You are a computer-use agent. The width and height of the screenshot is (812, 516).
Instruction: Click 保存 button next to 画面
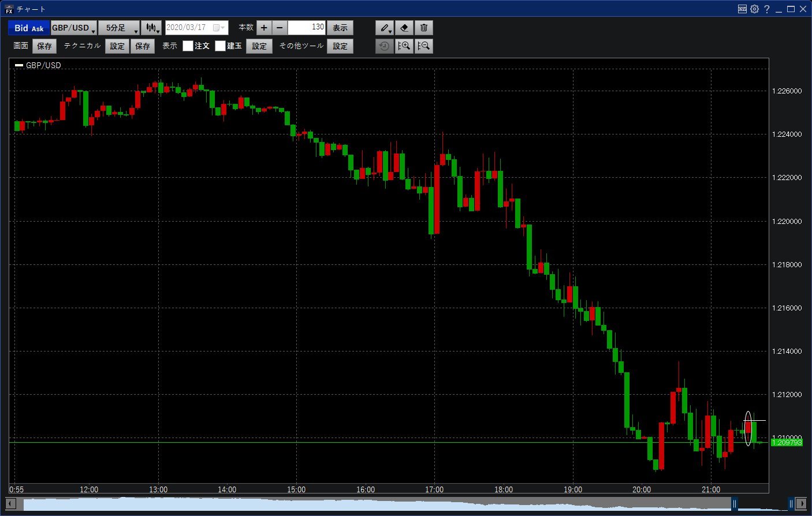point(44,46)
